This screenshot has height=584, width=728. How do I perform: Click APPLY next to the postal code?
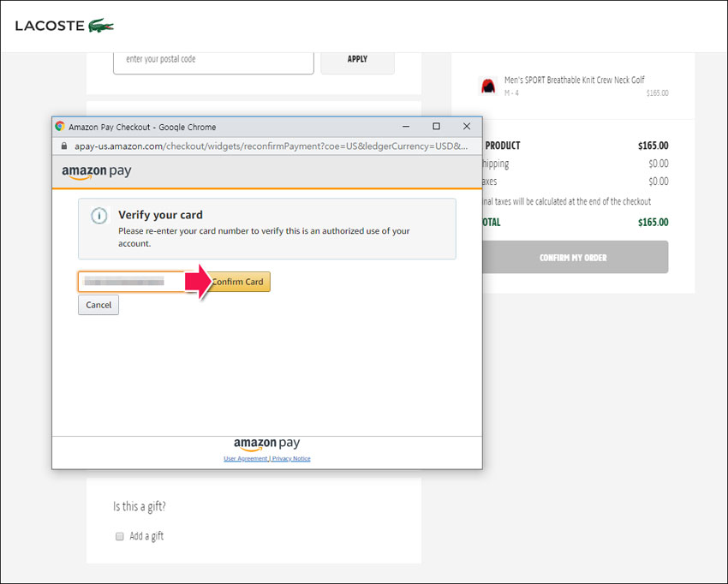click(357, 59)
